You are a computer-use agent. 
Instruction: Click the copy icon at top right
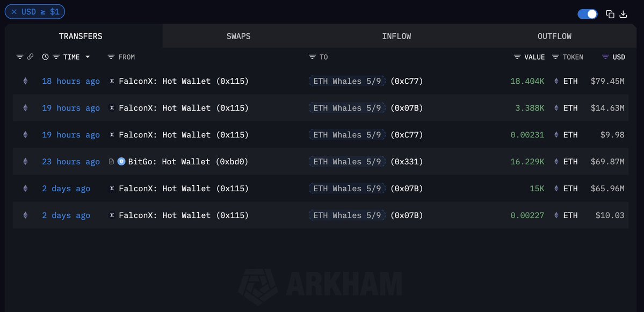610,14
